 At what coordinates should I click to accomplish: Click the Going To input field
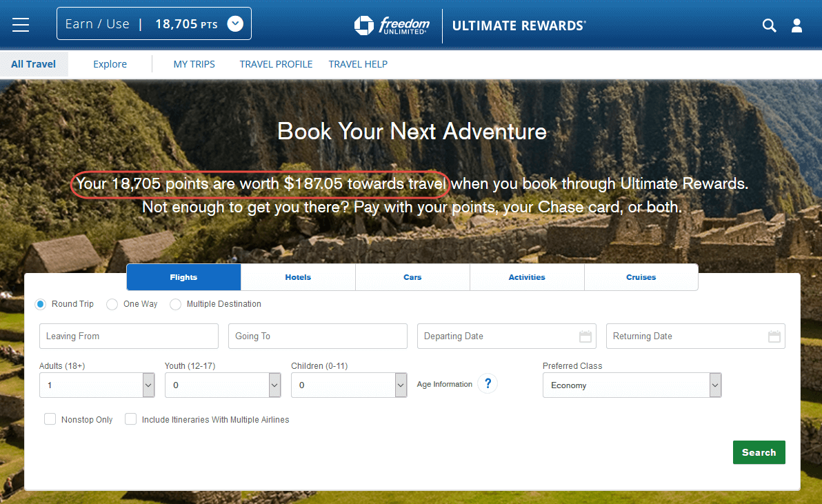318,336
